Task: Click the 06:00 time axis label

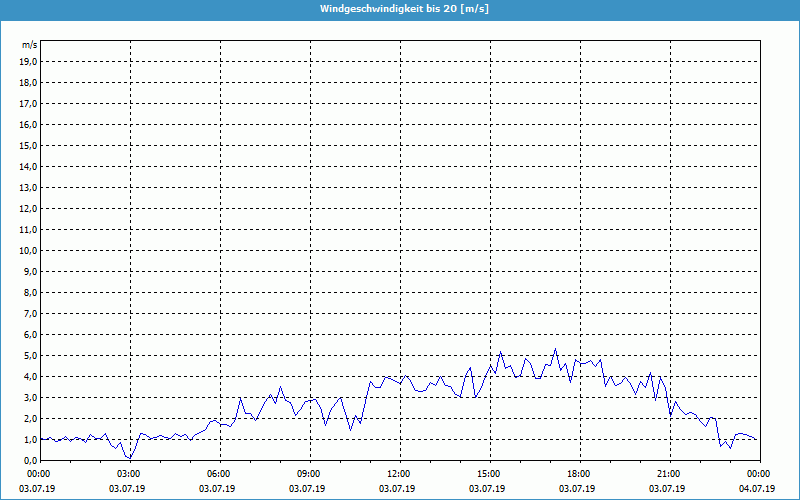Action: pyautogui.click(x=219, y=474)
